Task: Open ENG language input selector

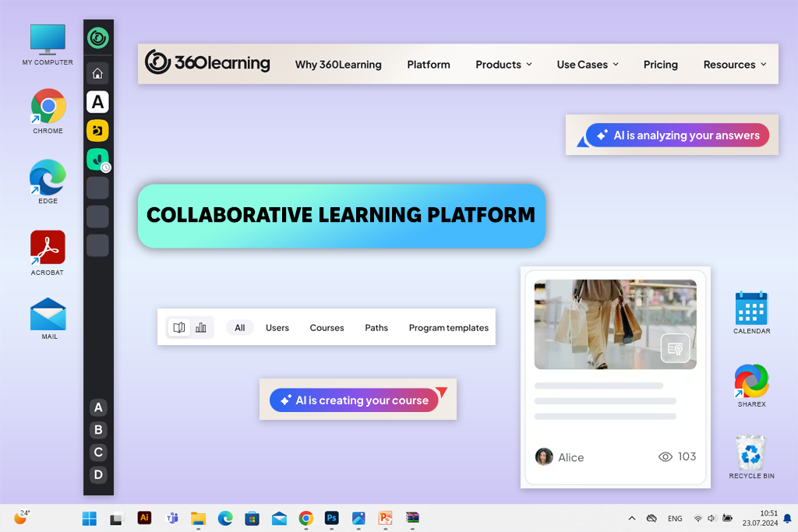Action: pyautogui.click(x=675, y=518)
